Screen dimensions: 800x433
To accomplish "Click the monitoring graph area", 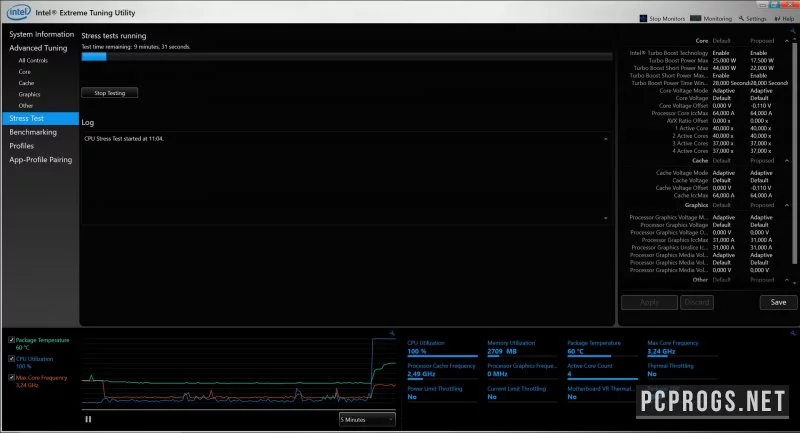I will click(x=239, y=373).
